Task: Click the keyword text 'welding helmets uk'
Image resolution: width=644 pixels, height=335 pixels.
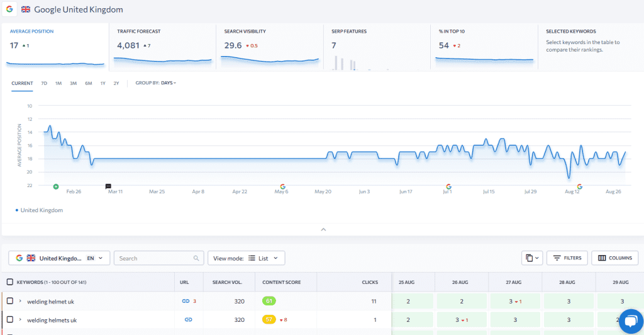Action: pyautogui.click(x=52, y=321)
